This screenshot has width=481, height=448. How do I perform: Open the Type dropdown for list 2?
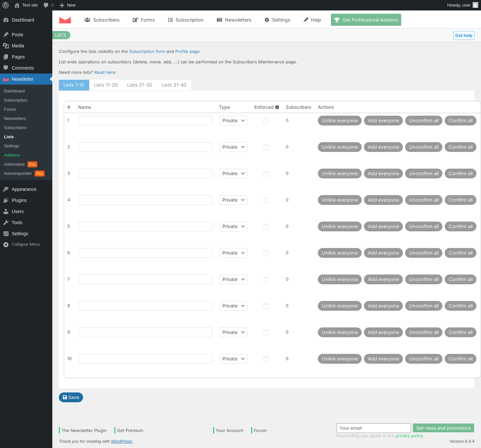[x=233, y=147]
